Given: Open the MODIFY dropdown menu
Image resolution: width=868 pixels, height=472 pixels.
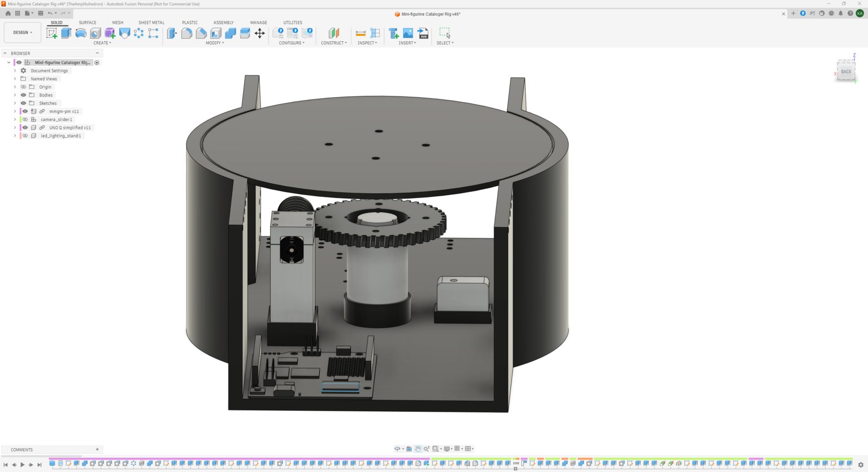Looking at the screenshot, I should point(215,43).
